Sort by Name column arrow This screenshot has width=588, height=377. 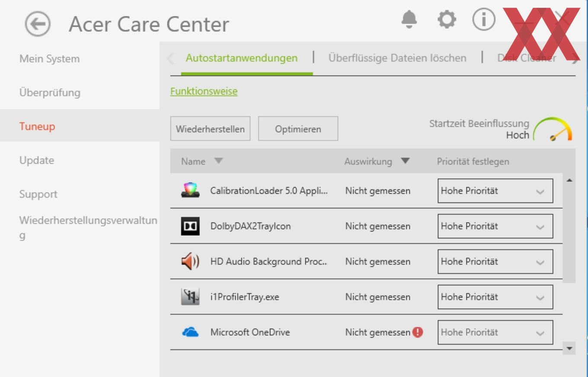(x=218, y=161)
